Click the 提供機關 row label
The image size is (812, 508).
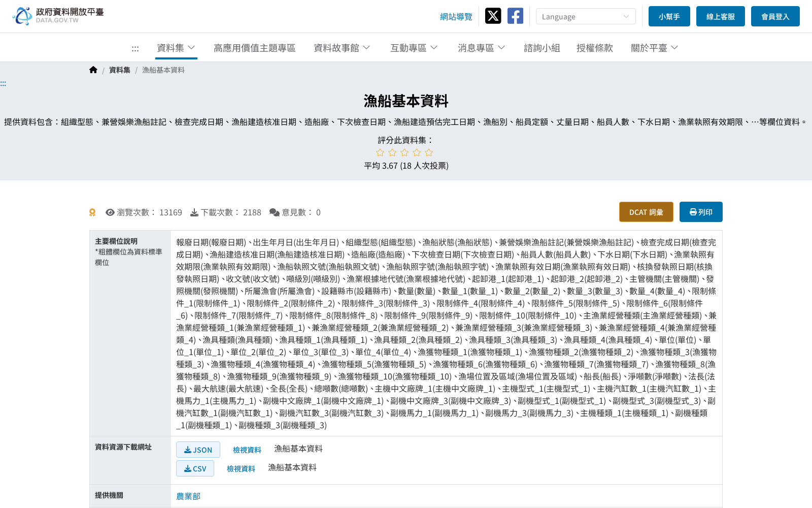click(109, 495)
